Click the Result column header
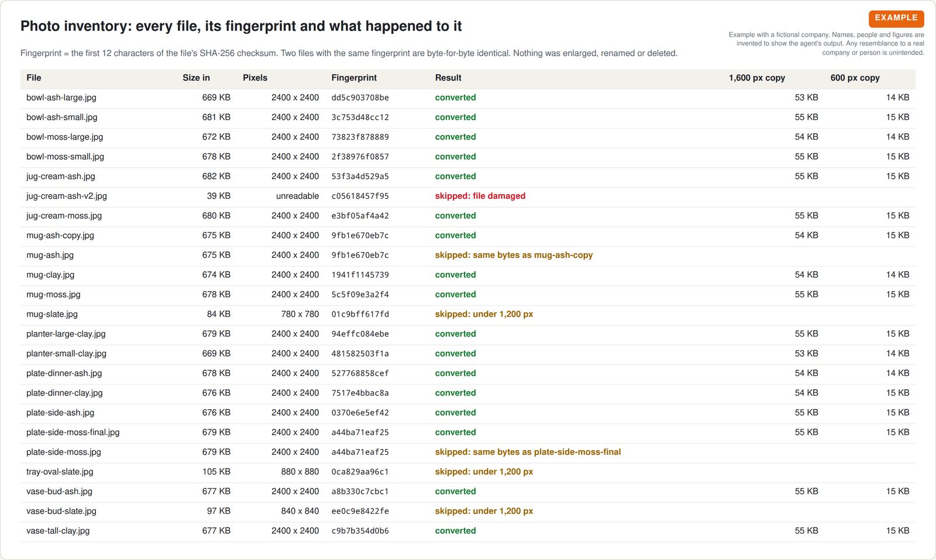936x560 pixels. click(448, 78)
